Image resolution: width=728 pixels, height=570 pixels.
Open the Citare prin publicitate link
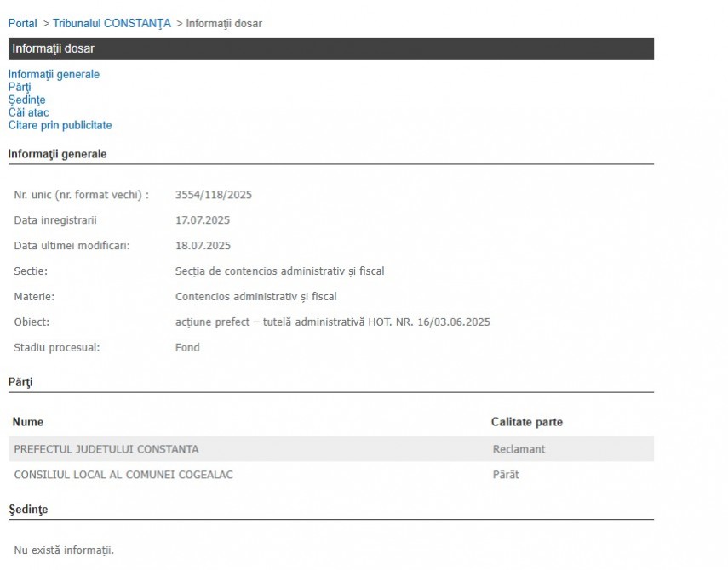click(60, 125)
